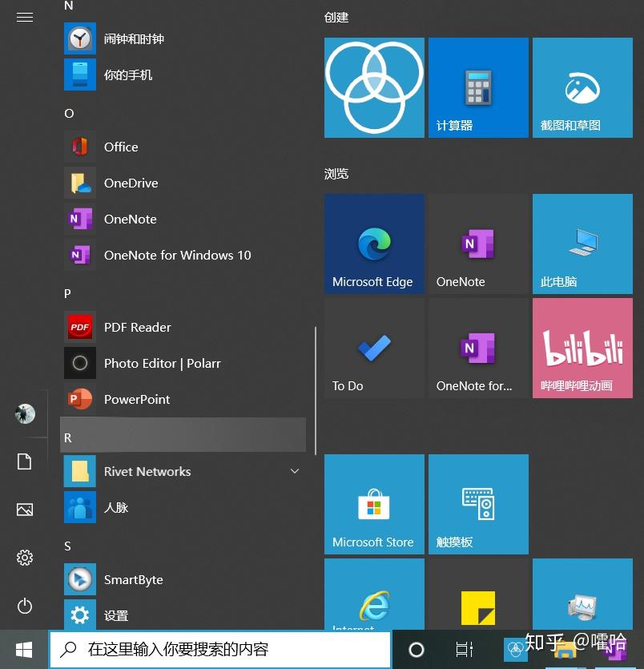
Task: Launch PowerPoint
Action: click(x=183, y=399)
